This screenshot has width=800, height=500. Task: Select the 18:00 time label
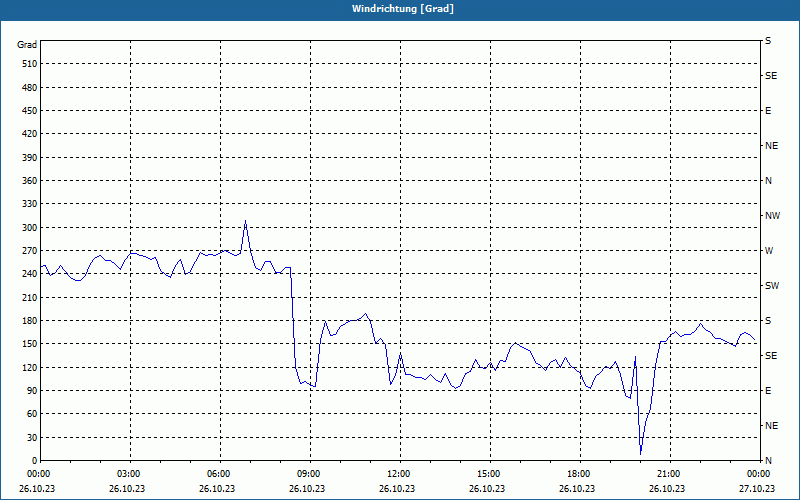point(578,474)
